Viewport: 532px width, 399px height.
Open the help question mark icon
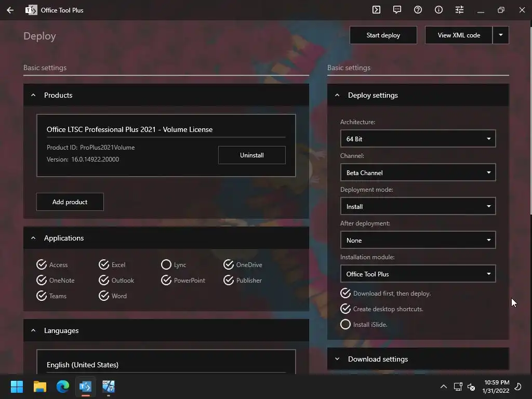(x=418, y=10)
